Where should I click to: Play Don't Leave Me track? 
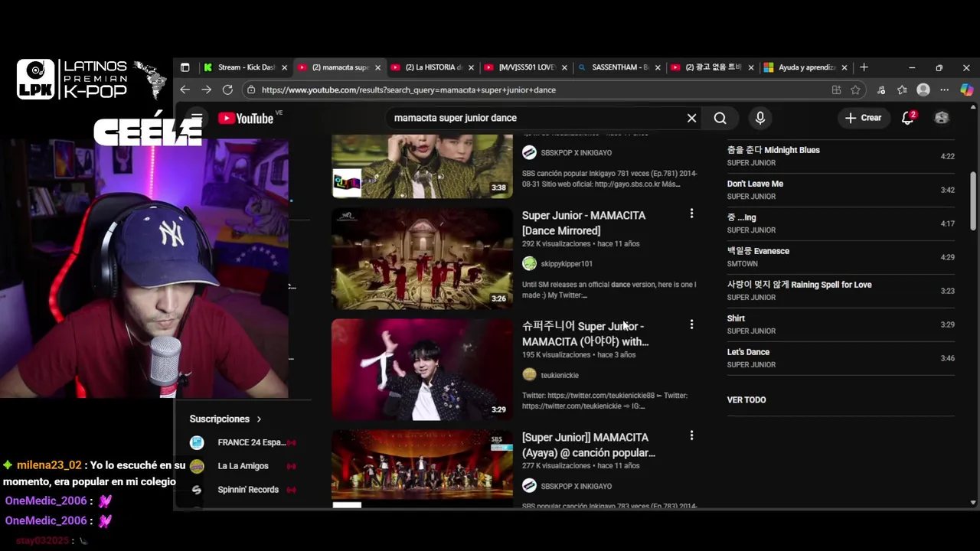(x=841, y=190)
